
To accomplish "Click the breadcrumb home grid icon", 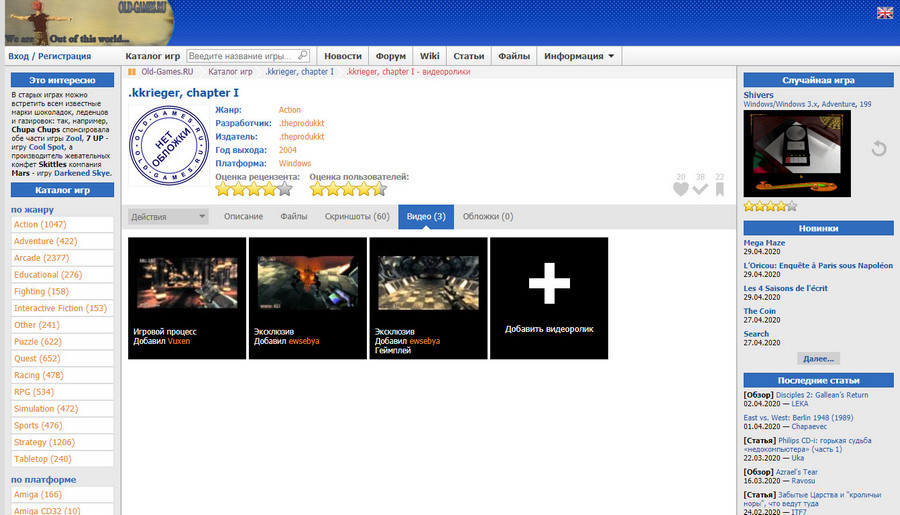I will pos(132,72).
